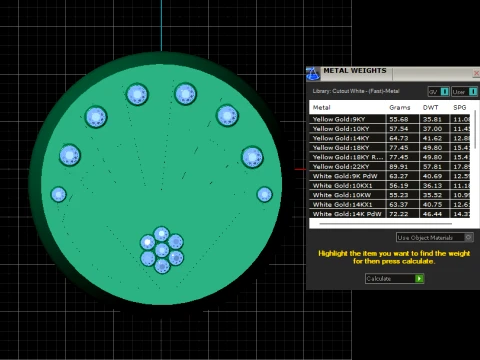Click the Metal column header
The width and height of the screenshot is (480, 360).
[321, 107]
